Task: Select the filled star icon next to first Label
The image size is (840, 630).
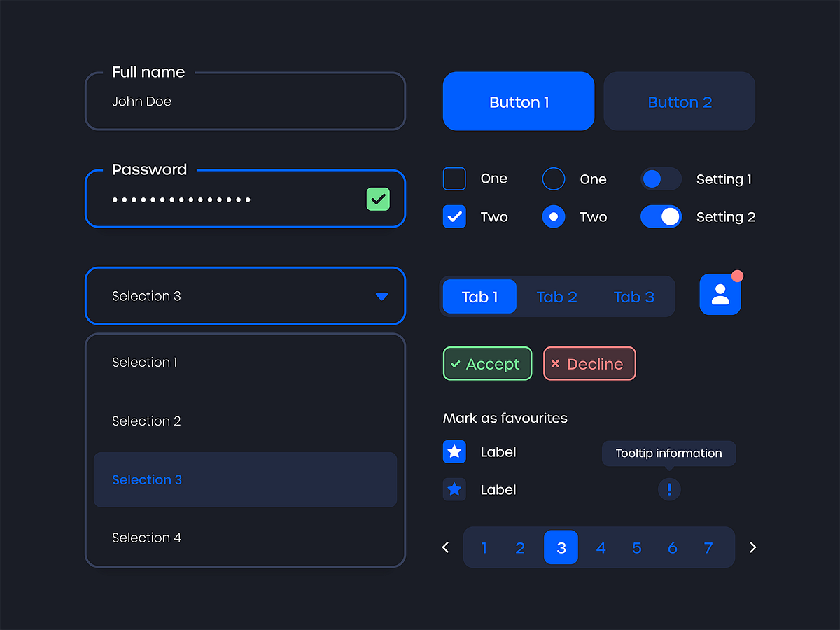Action: 454,452
